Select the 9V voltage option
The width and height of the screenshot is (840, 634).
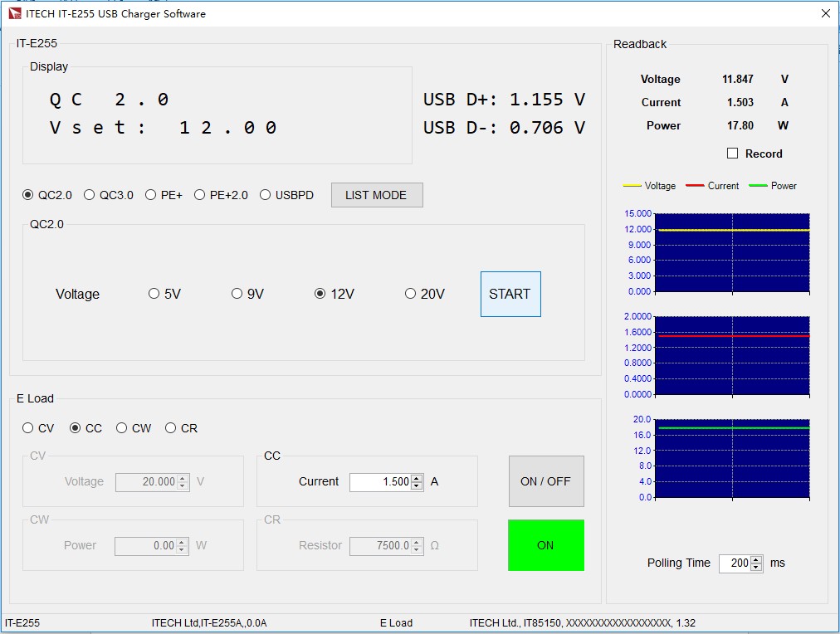[x=237, y=294]
